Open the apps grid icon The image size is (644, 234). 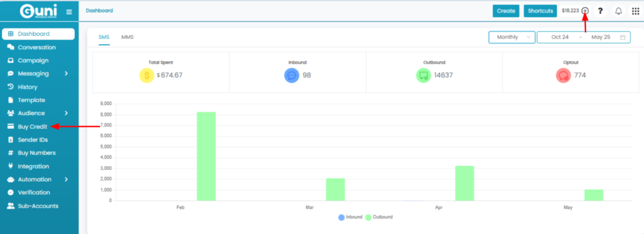(635, 11)
